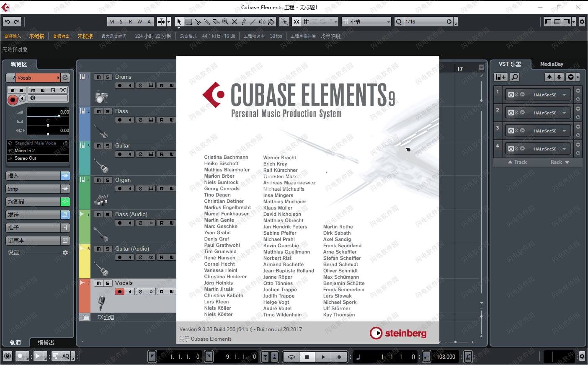Open the first HALnSncSE instrument slot dropdown
This screenshot has height=365, width=588.
564,95
